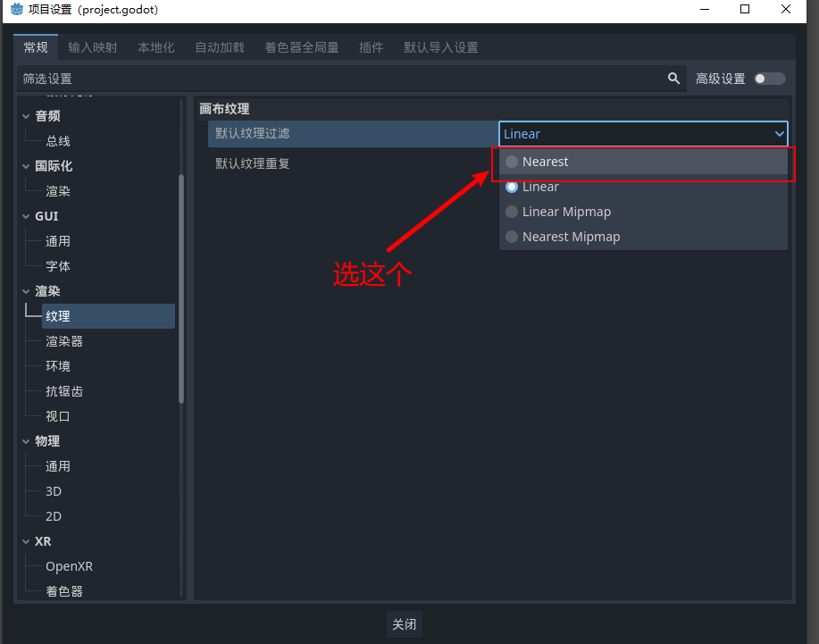Image resolution: width=819 pixels, height=644 pixels.
Task: Click the search magnifier icon
Action: tap(673, 79)
